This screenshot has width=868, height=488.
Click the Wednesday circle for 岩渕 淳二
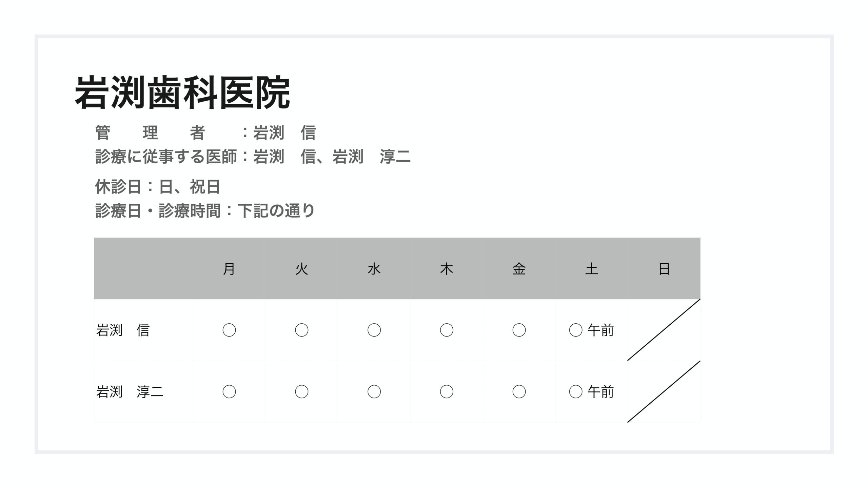pyautogui.click(x=374, y=392)
